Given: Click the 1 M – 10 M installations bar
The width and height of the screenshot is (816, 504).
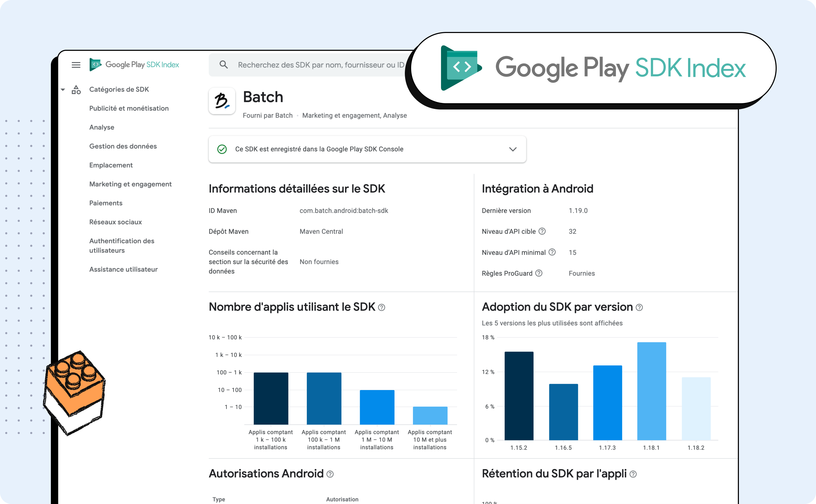Looking at the screenshot, I should (x=377, y=407).
